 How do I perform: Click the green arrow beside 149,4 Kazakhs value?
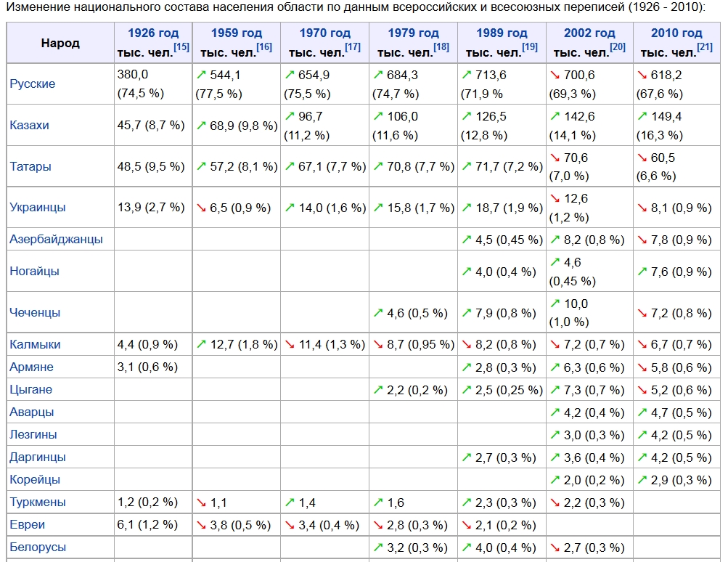point(642,116)
